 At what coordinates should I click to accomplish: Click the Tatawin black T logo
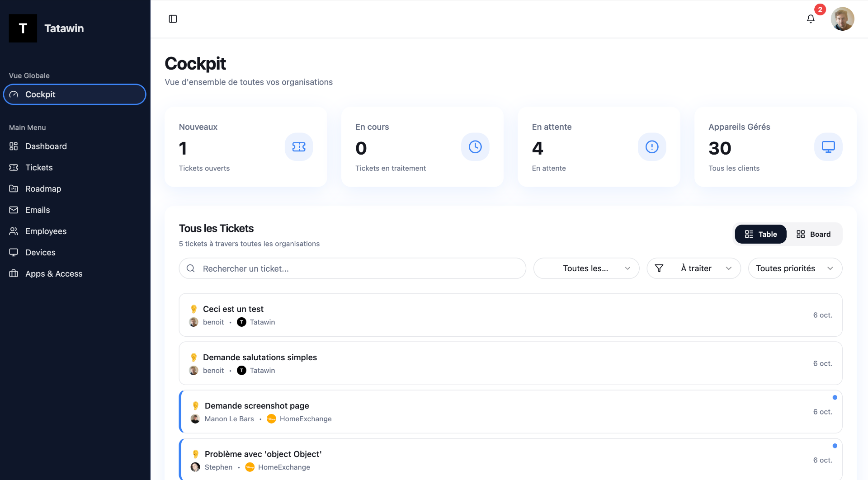point(23,28)
